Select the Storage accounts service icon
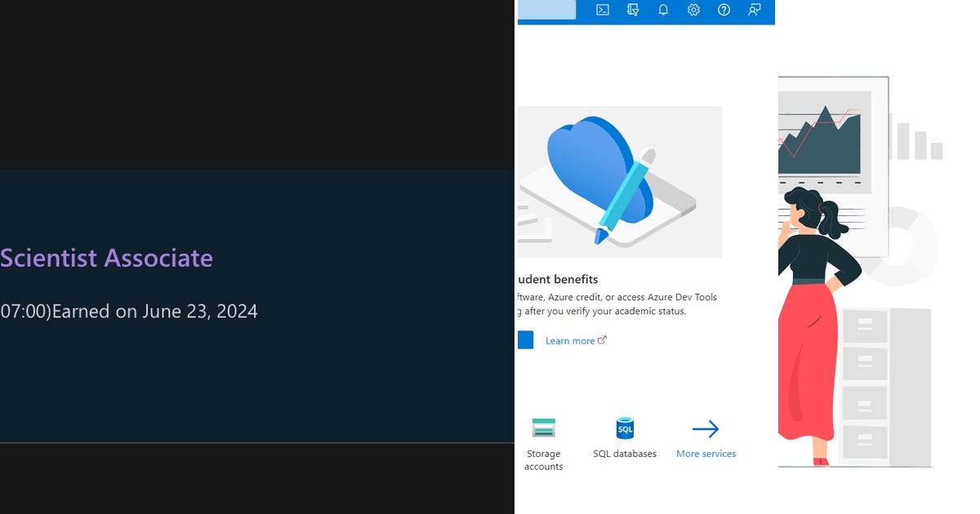This screenshot has height=514, width=980. coord(544,426)
